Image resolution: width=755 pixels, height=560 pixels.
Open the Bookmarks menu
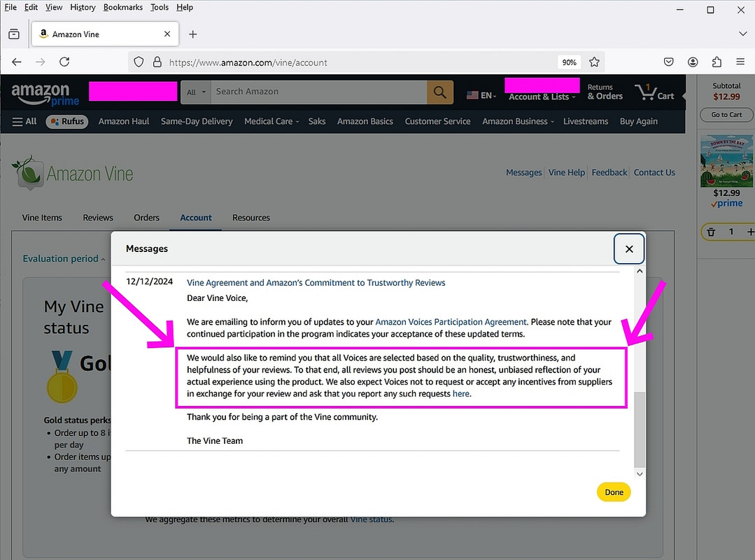[122, 7]
